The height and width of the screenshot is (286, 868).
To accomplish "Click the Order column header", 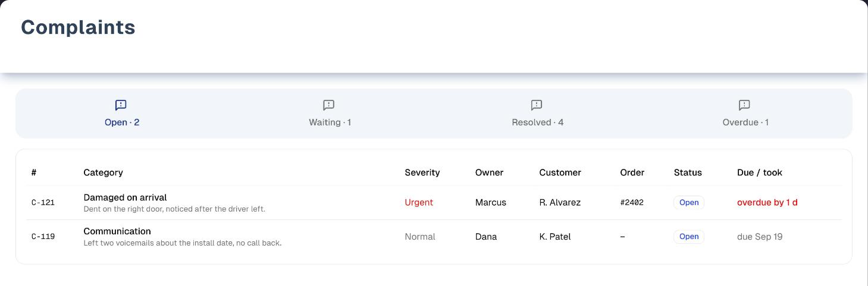I will click(632, 172).
